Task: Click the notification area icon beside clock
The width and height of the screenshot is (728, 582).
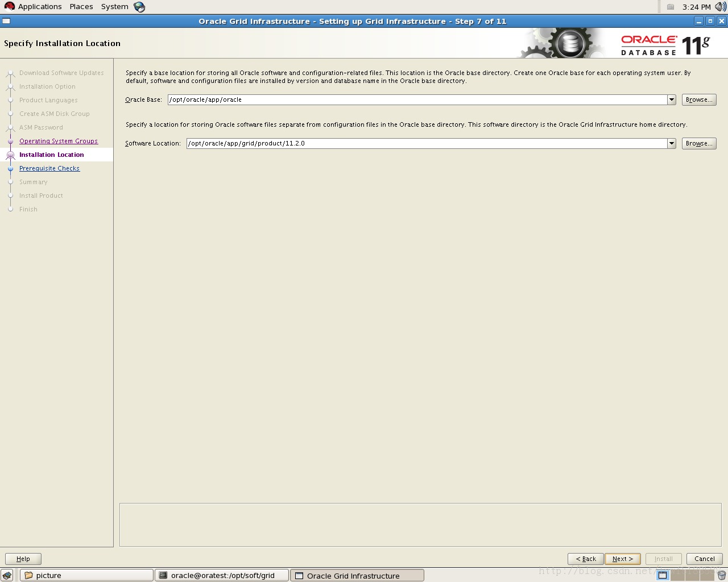Action: click(671, 7)
